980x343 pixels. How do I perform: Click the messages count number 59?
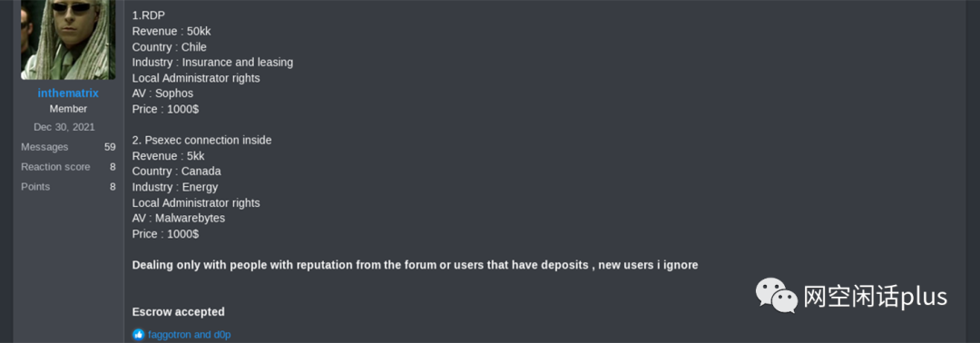coord(110,147)
